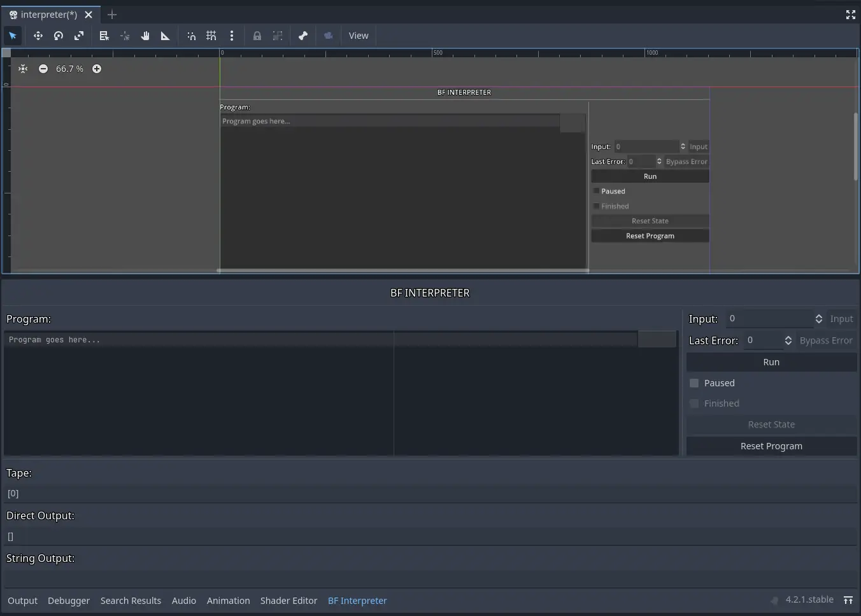
Task: Click the viewport vertical scrollbar
Action: [856, 146]
